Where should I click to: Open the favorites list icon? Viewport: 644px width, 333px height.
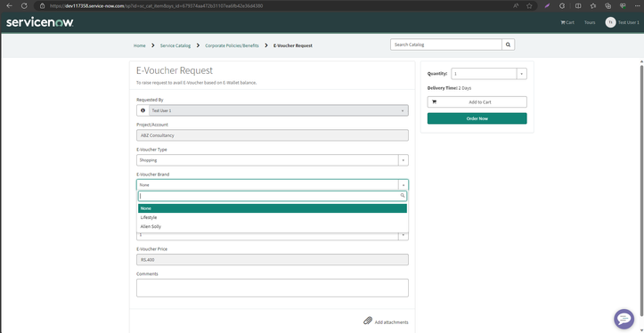(x=593, y=5)
